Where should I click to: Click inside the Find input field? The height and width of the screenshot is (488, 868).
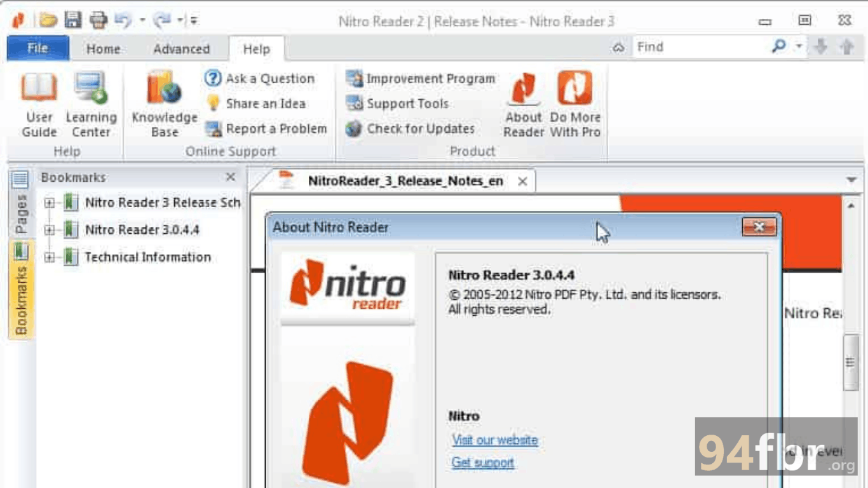click(x=702, y=46)
